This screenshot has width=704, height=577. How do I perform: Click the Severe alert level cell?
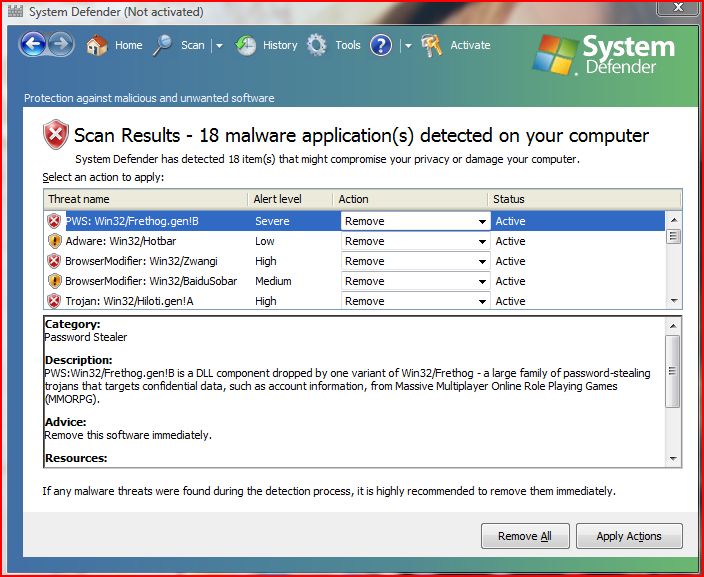(272, 221)
